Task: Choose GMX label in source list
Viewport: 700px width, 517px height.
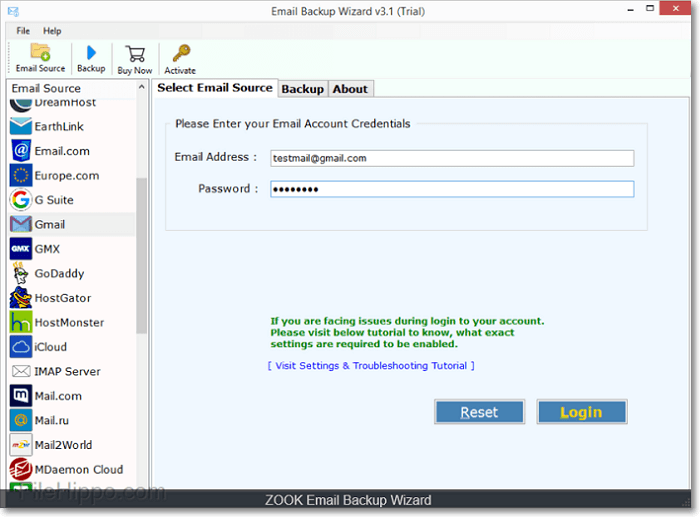Action: tap(47, 249)
